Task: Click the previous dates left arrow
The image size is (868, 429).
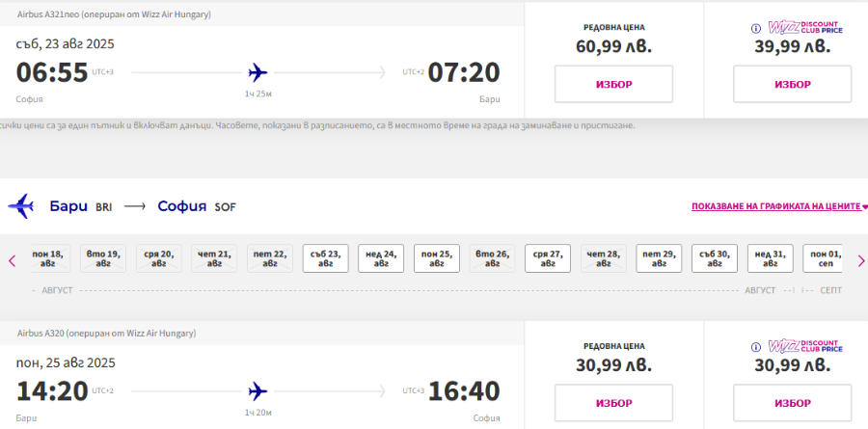Action: (x=12, y=260)
